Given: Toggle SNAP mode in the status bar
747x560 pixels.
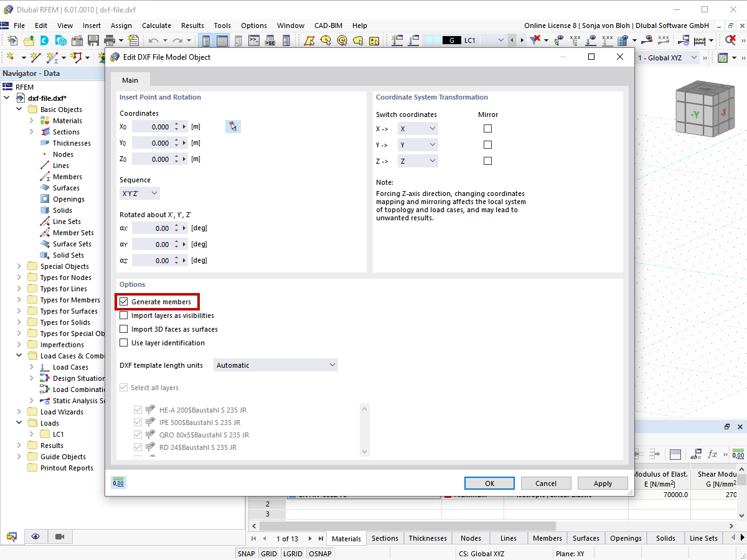Looking at the screenshot, I should [246, 553].
